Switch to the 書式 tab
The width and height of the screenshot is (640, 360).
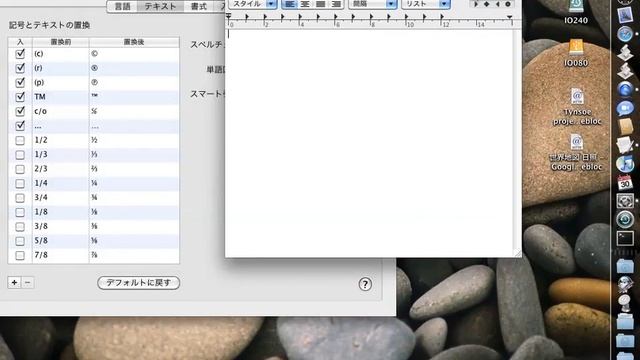click(199, 7)
